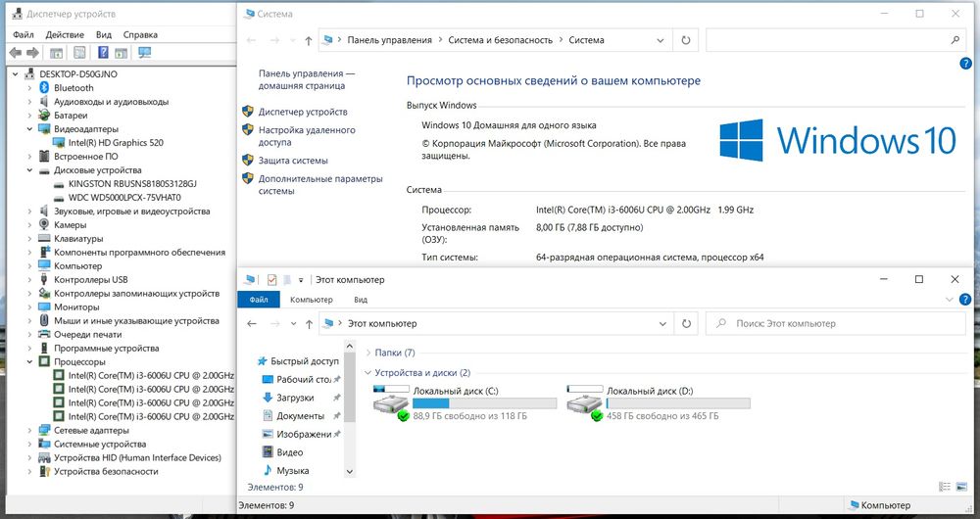Open the blue Файл tab in Explorer

259,300
